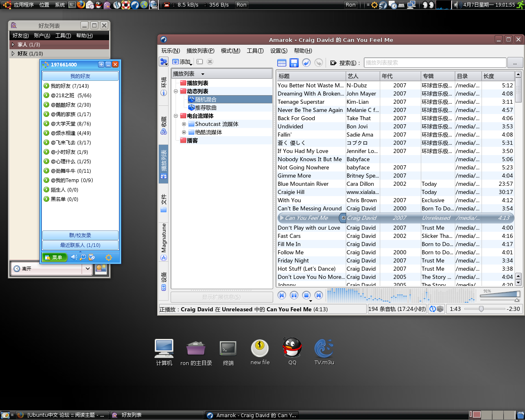
Task: Open the 设置(S) menu in Amarok
Action: pos(279,50)
